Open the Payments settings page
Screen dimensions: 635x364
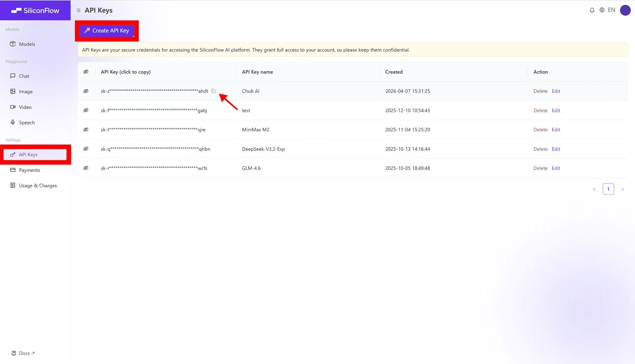(x=29, y=170)
